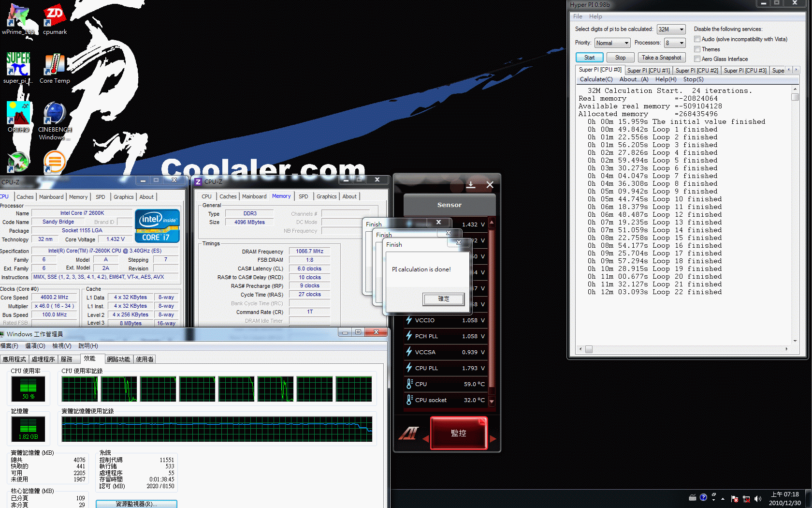
Task: Open Task Manager 檔案(F) menu
Action: [x=9, y=346]
